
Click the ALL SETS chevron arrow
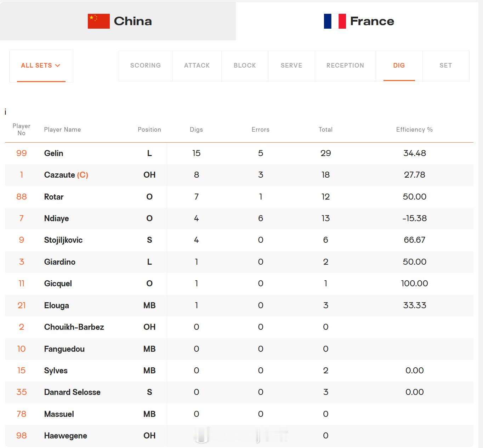pos(58,65)
